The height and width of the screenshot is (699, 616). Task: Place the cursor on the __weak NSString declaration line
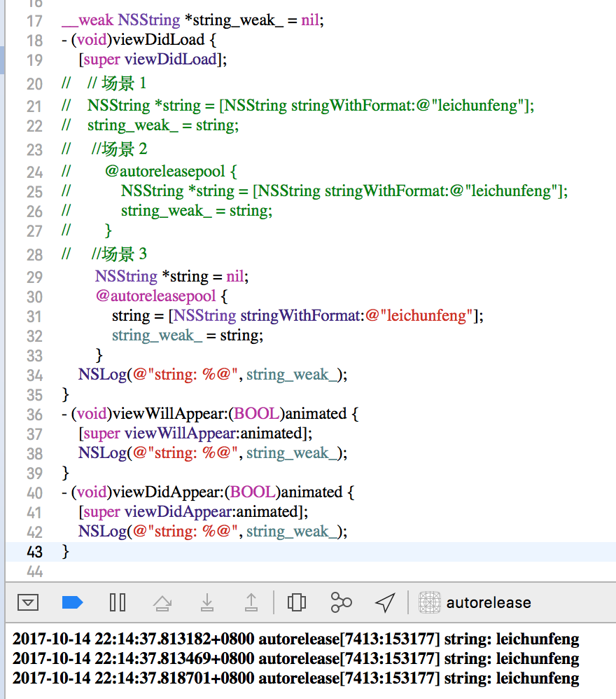(x=193, y=20)
